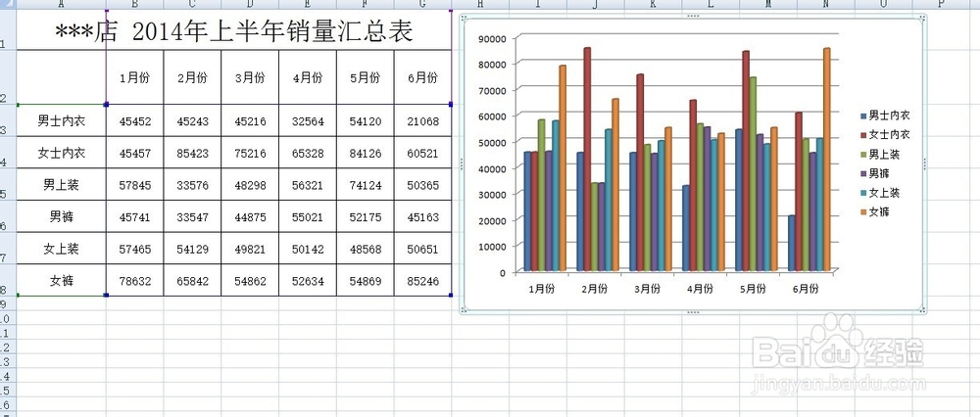Click the 90000 value axis label
Screen dimensions: 980x417
[492, 38]
